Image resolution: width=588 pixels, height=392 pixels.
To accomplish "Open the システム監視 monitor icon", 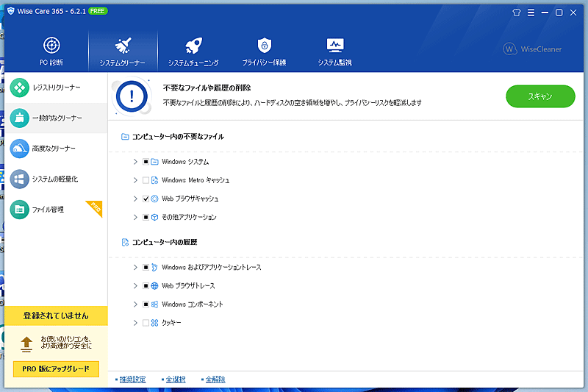I will click(x=335, y=45).
